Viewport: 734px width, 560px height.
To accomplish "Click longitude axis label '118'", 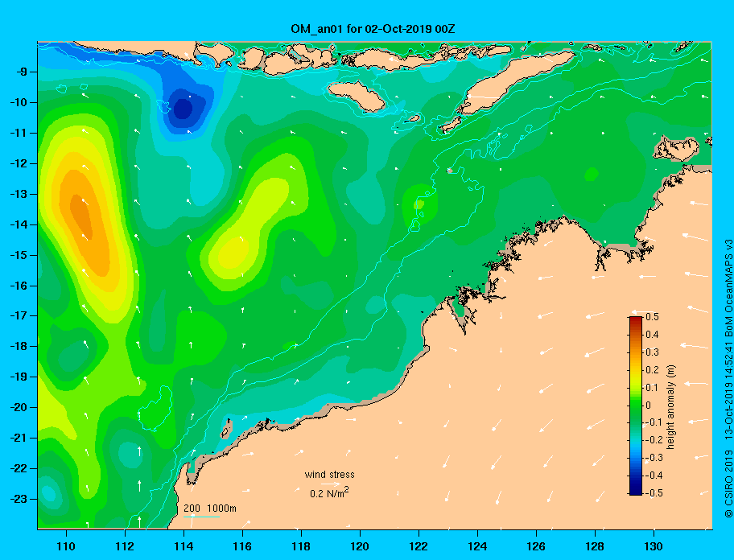I will pos(301,546).
